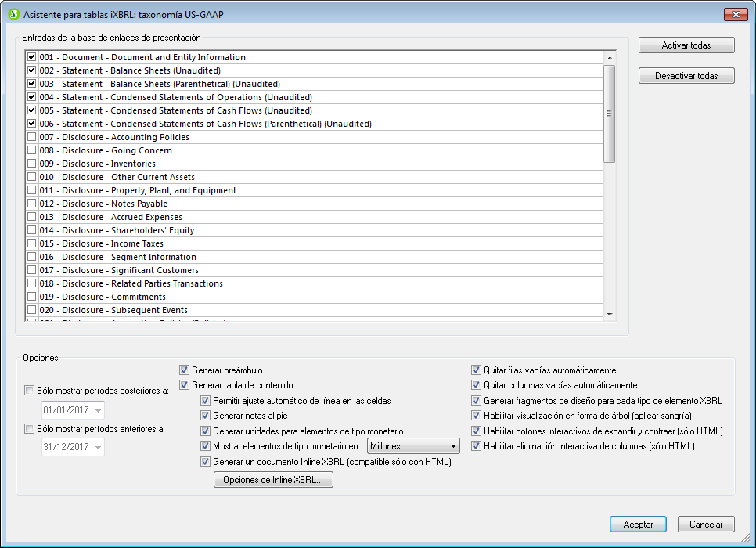Close the iXBRL table wizard dialog
Screen dimensions: 756x548
(735, 15)
